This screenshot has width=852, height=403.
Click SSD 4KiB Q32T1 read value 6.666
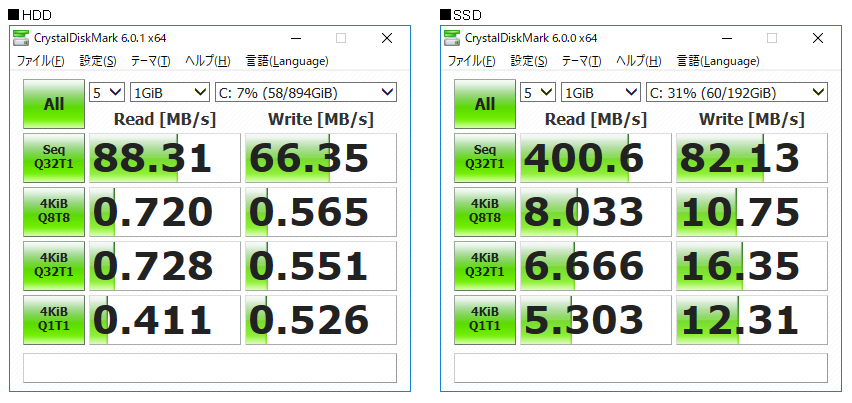click(596, 266)
